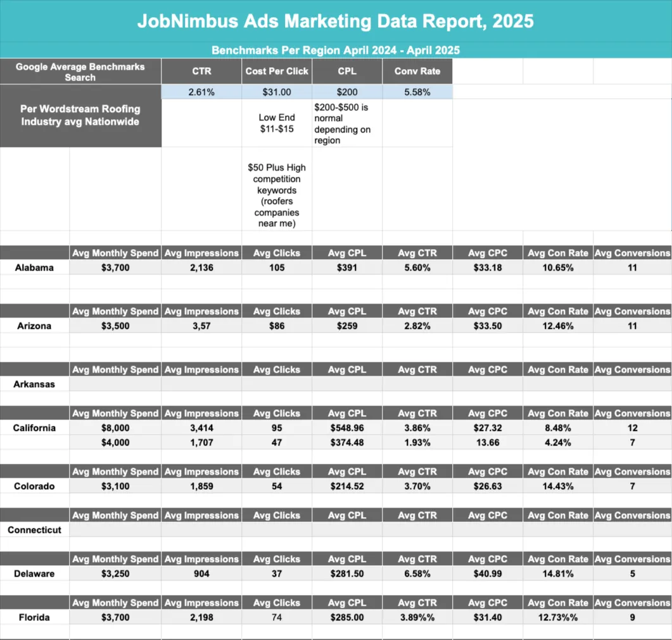Click the benchmark cost value $31.00

click(277, 92)
